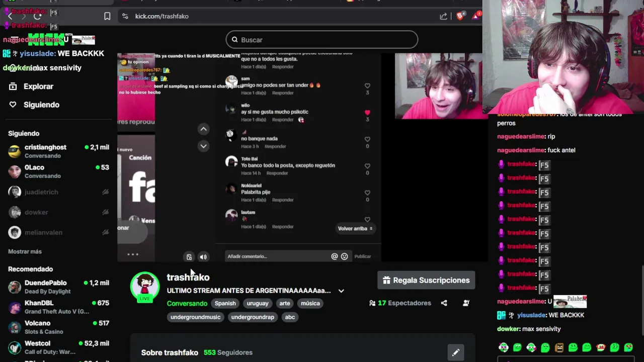Screen dimensions: 644x362
Task: Click first chat emote in emote bar
Action: [504, 347]
